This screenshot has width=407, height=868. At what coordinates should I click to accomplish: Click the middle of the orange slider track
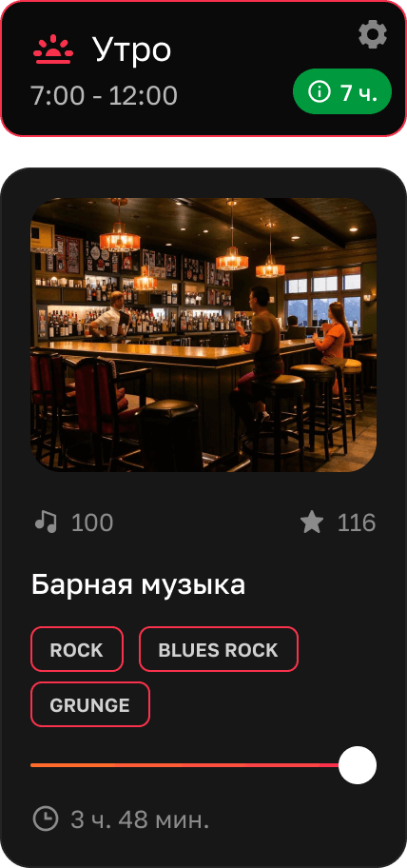(185, 765)
